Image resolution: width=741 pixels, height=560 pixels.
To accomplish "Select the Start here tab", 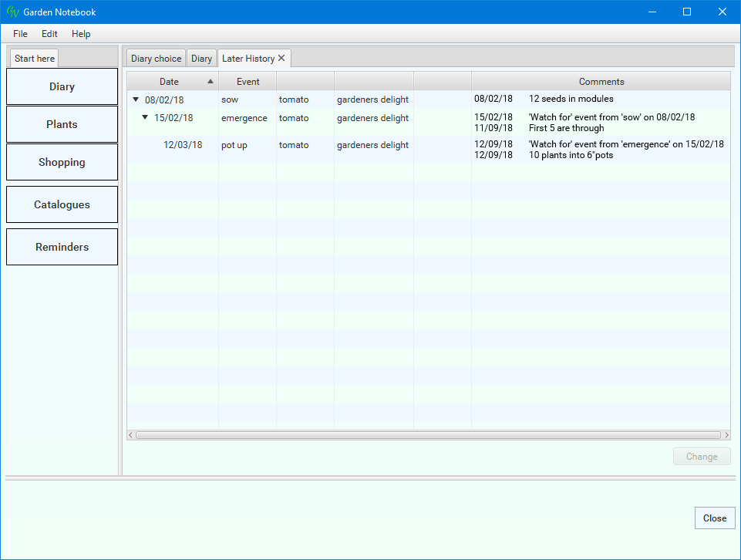I will click(x=35, y=59).
